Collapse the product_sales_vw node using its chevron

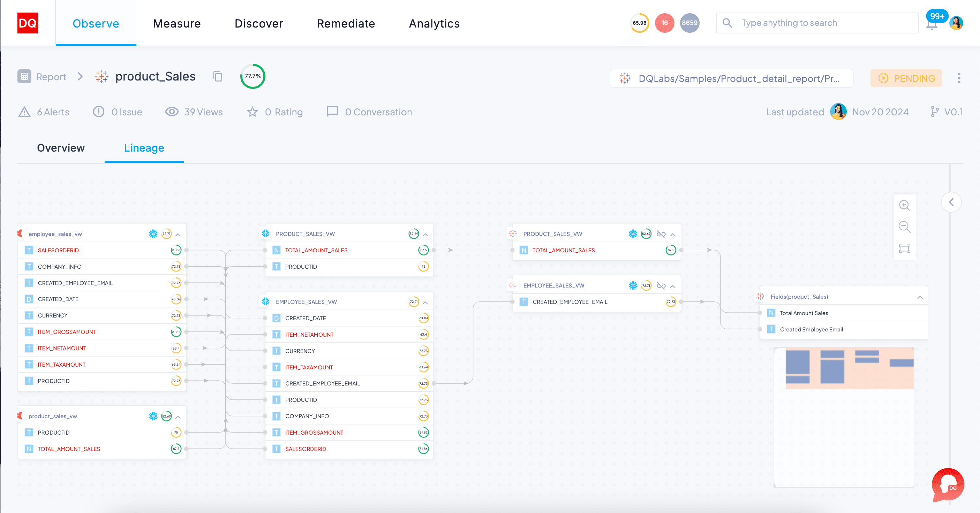point(179,416)
